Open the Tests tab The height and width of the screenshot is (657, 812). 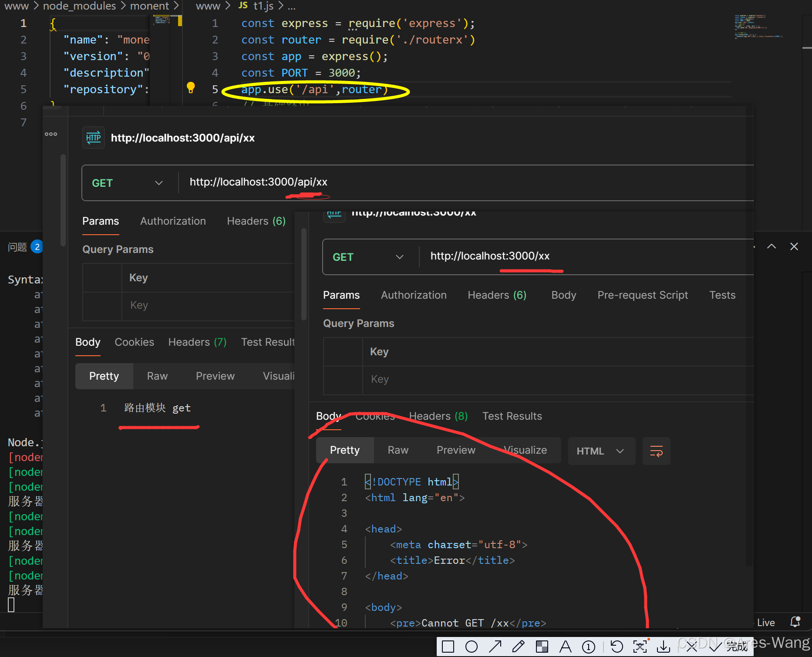(x=722, y=295)
